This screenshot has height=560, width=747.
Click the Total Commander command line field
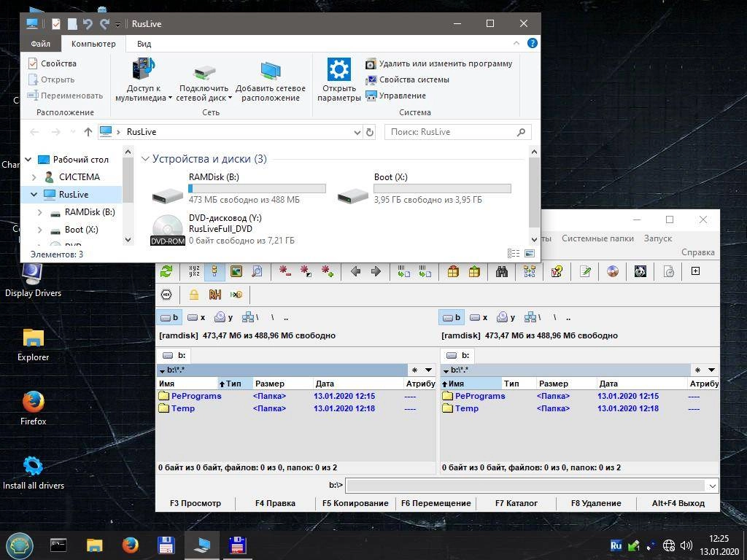point(526,486)
